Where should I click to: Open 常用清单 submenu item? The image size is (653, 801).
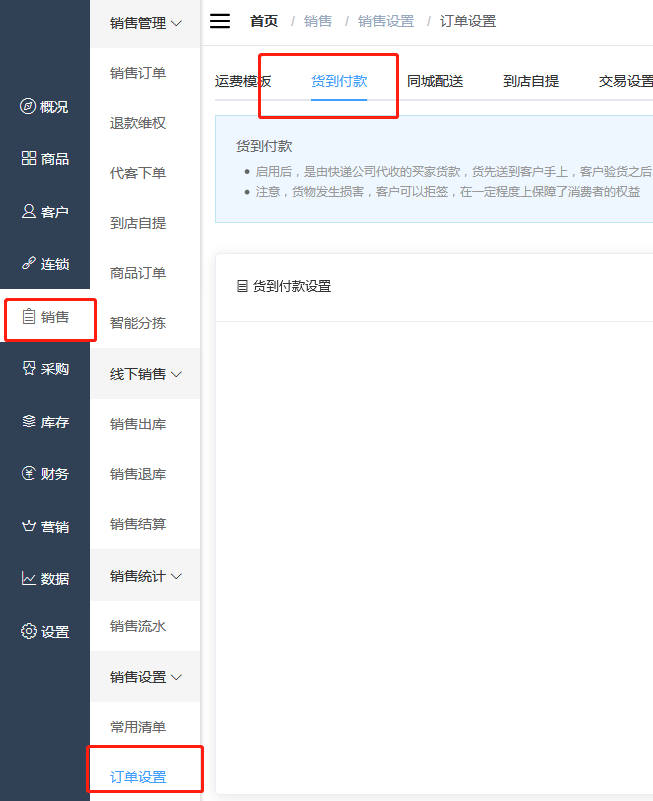138,727
